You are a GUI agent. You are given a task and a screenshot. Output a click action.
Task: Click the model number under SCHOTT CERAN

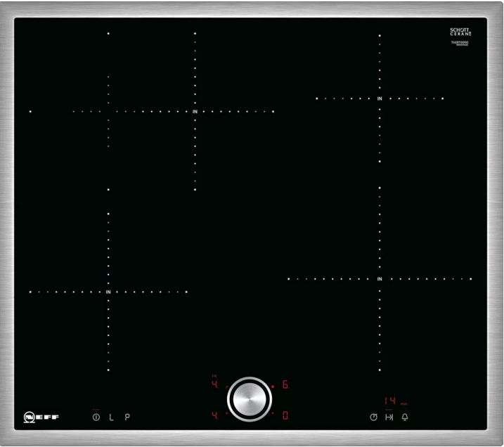pyautogui.click(x=459, y=43)
